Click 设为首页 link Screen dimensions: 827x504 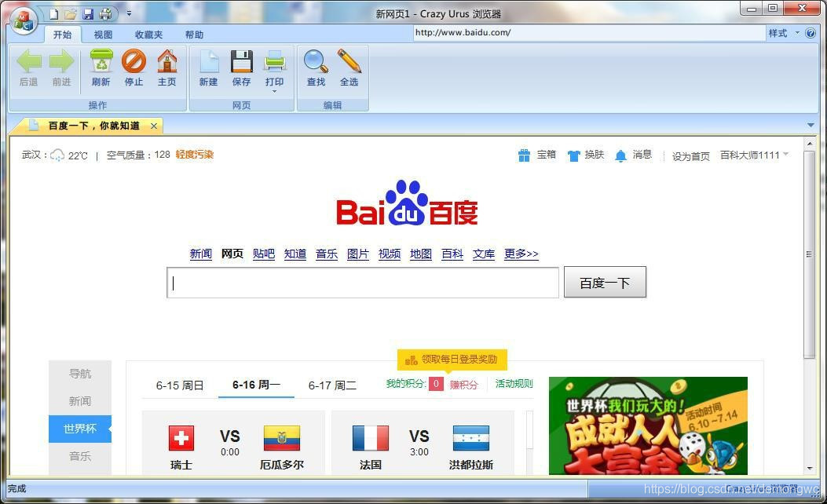(691, 156)
